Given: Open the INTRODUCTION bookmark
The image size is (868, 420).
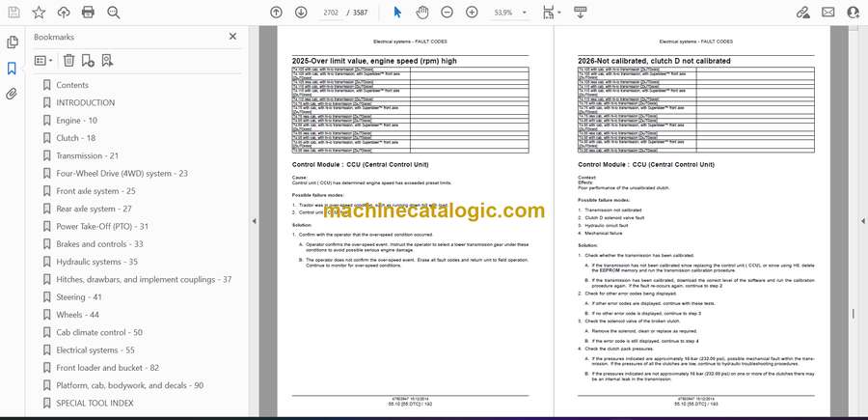Looking at the screenshot, I should pyautogui.click(x=86, y=102).
